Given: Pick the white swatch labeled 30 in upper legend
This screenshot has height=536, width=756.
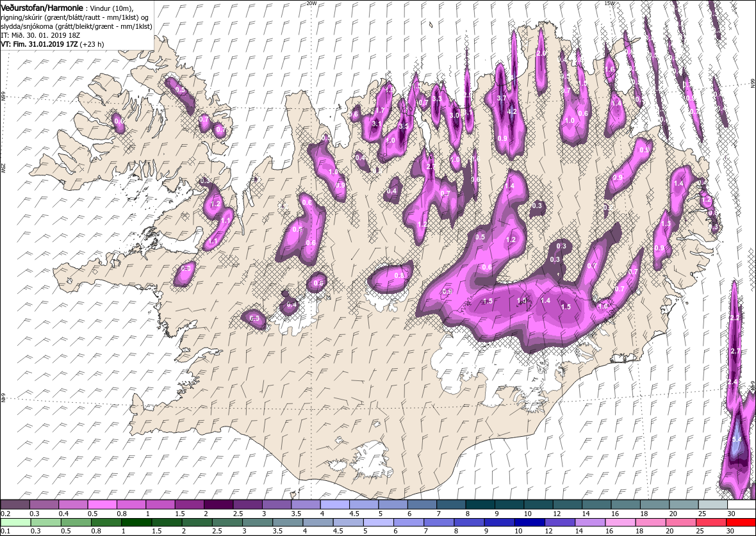Looking at the screenshot, I should coord(741,504).
